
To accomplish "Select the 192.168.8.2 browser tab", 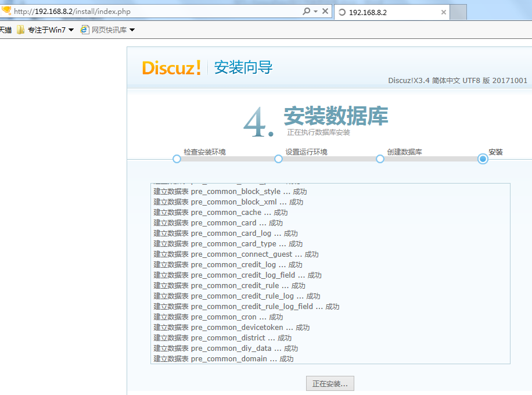I will tap(392, 12).
